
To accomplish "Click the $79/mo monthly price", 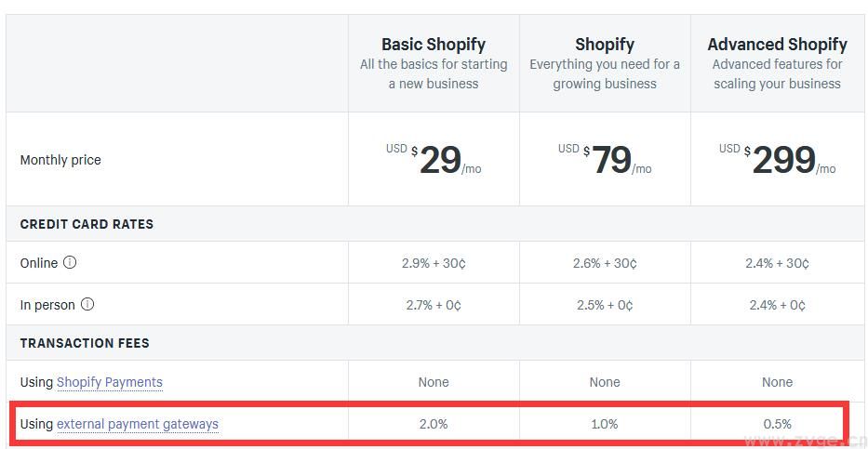I will tap(607, 160).
